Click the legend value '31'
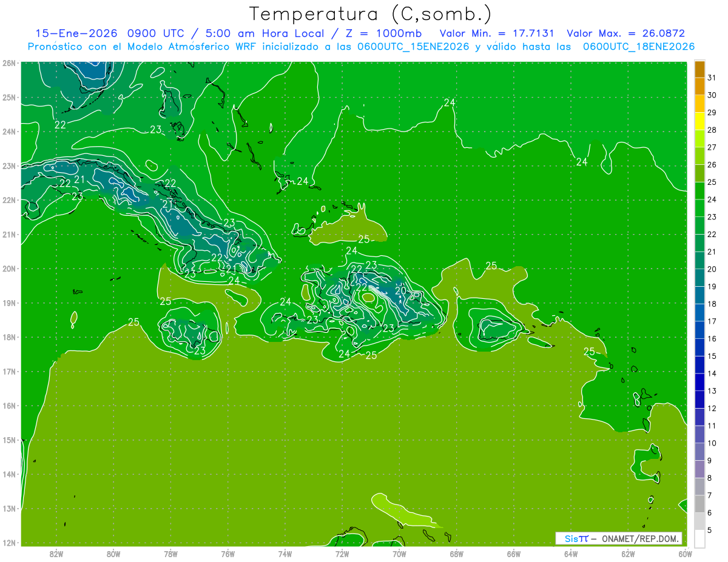 click(712, 78)
